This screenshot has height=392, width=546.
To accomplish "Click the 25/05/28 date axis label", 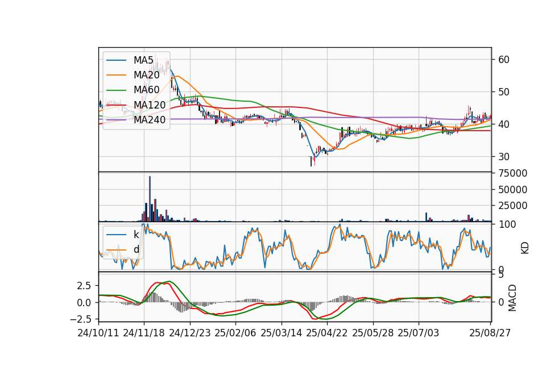I will point(373,333).
